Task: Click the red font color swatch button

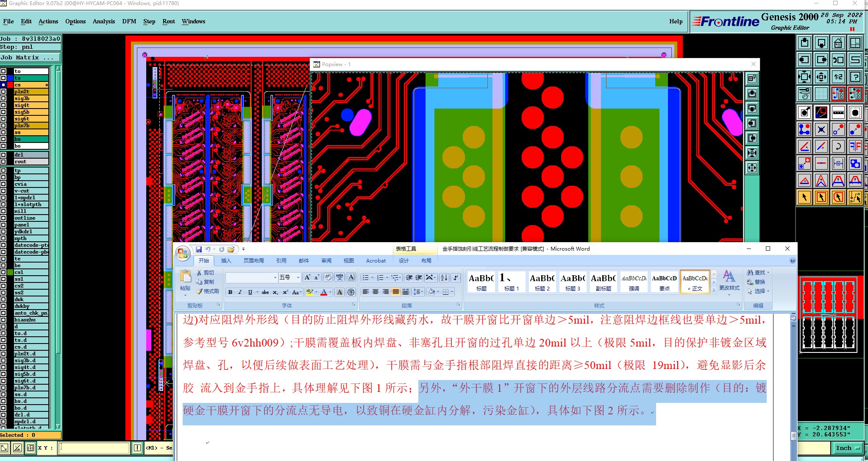Action: (324, 292)
